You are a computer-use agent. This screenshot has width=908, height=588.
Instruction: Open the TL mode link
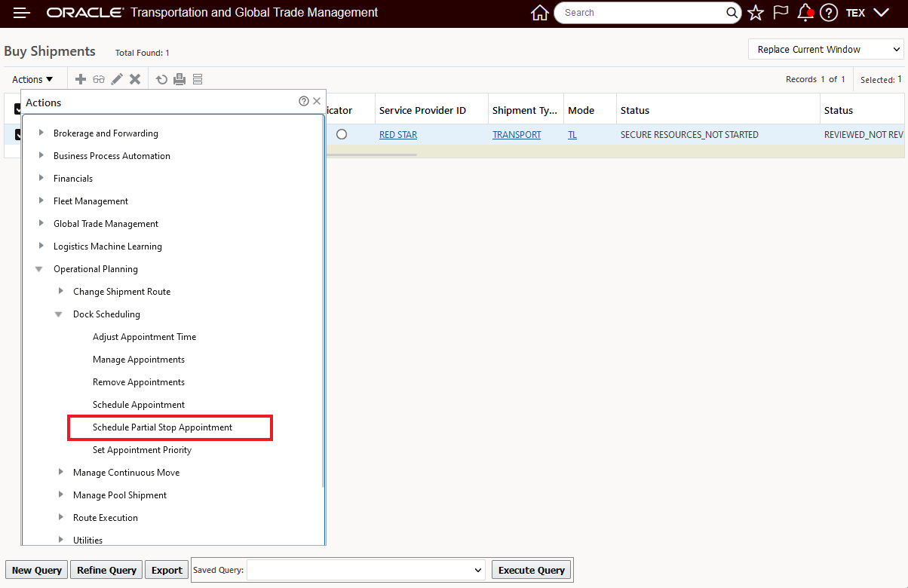(x=572, y=135)
